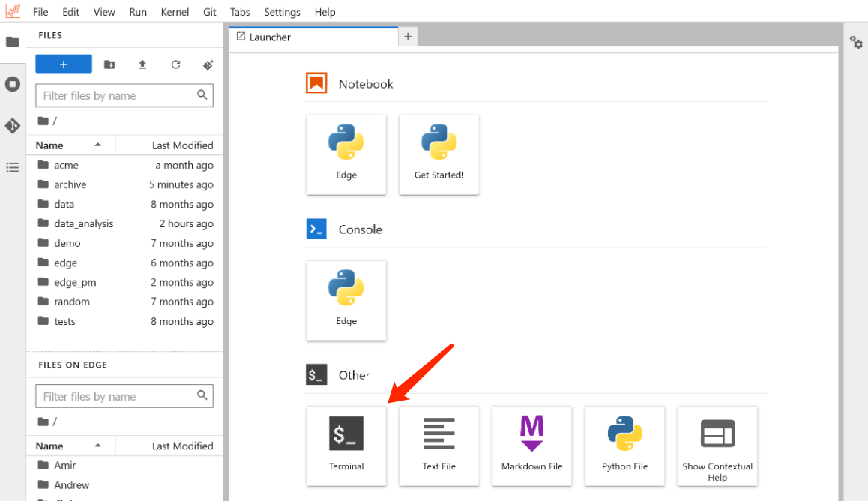Open the table of contents sidebar icon
The height and width of the screenshot is (501, 868).
(x=12, y=167)
